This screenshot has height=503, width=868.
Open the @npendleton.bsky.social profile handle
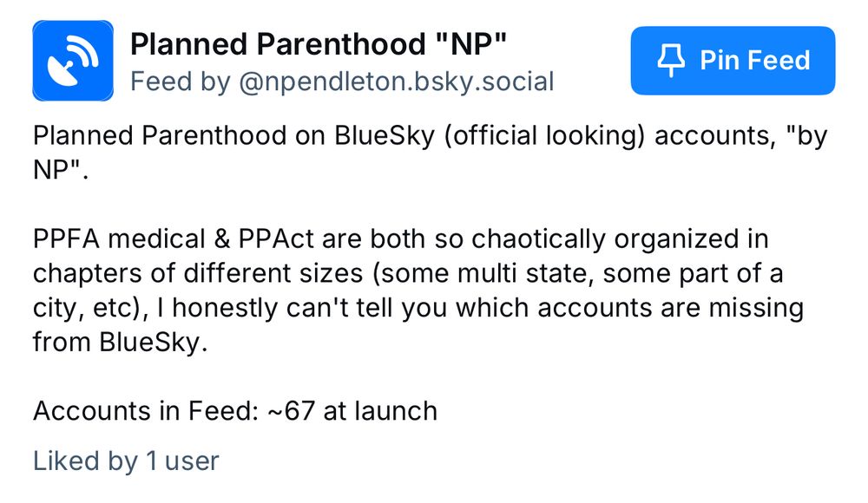coord(397,82)
